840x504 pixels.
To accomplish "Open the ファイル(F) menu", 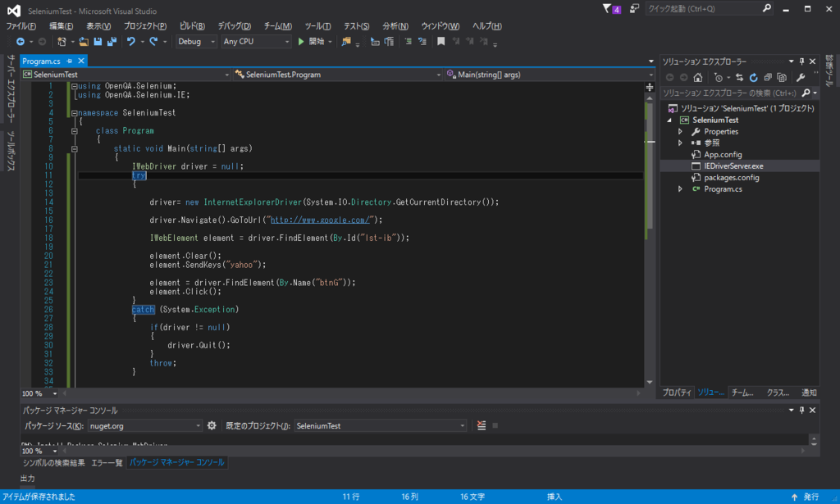I will (x=21, y=25).
